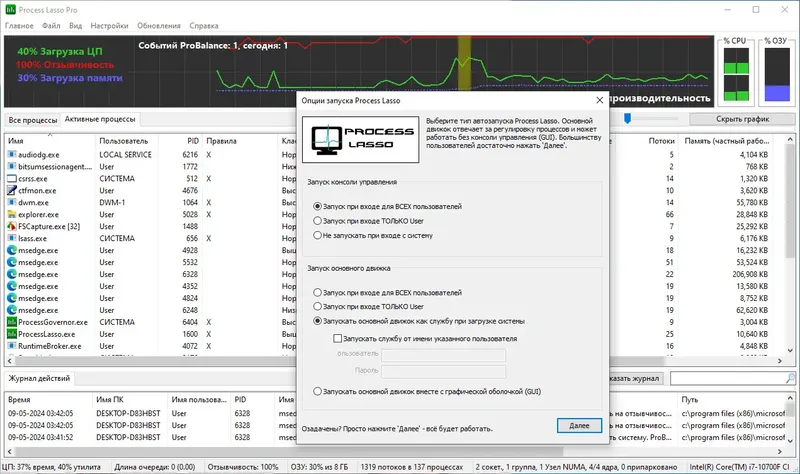Click the ProcessGovernor.exe icon

click(x=12, y=322)
